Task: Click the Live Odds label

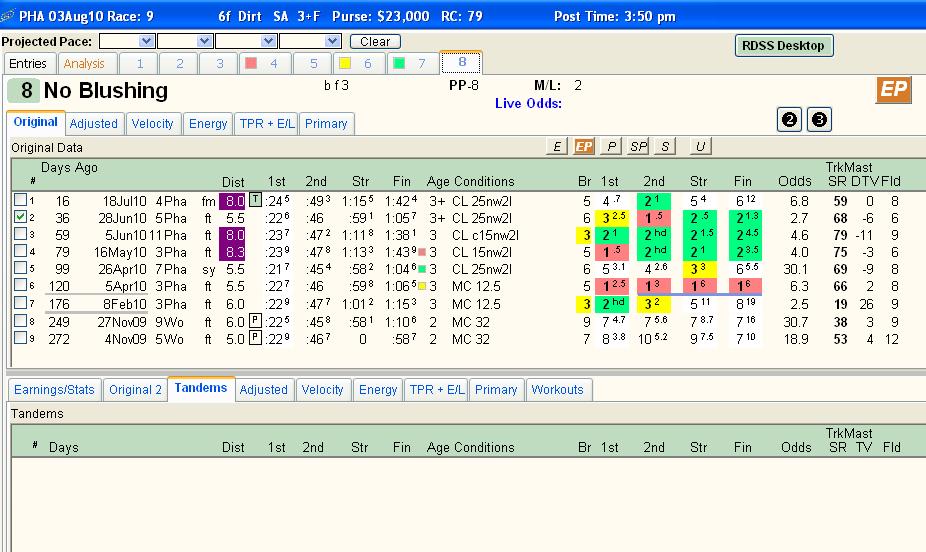Action: 529,103
